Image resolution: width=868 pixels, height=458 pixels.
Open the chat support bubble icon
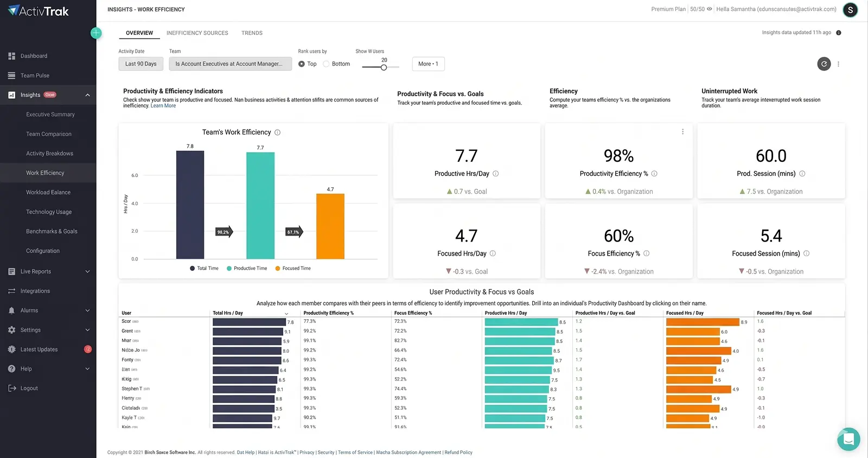point(848,439)
